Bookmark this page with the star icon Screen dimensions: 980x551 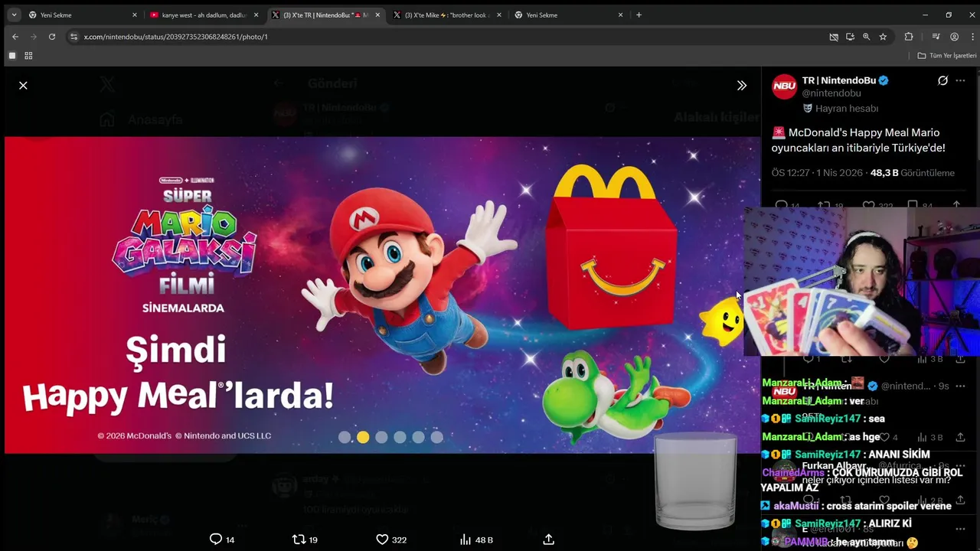pyautogui.click(x=883, y=37)
